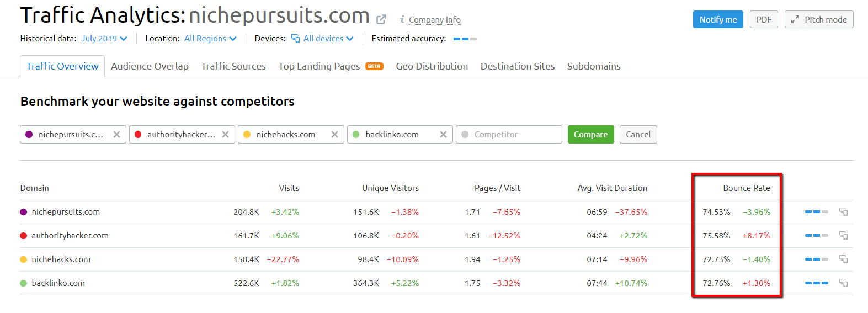
Task: Remove nichepursuits.com competitor chip
Action: coord(116,134)
